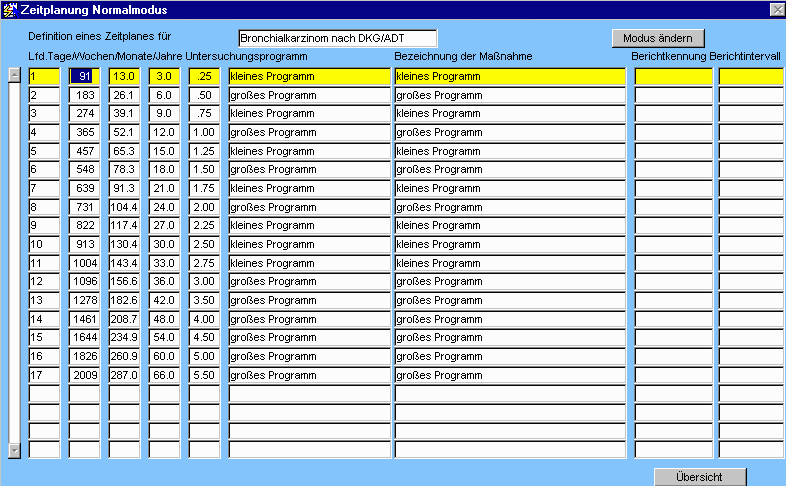Select the days field containing 91
Image resolution: width=786 pixels, height=486 pixels.
point(84,76)
